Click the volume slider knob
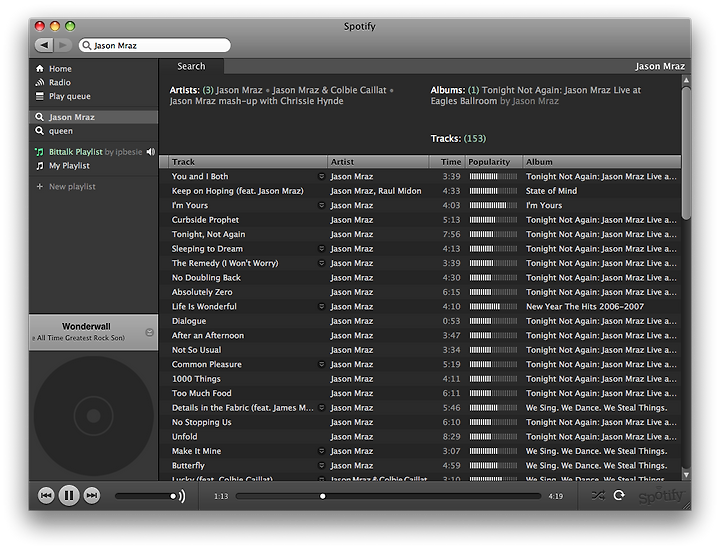 click(x=173, y=496)
